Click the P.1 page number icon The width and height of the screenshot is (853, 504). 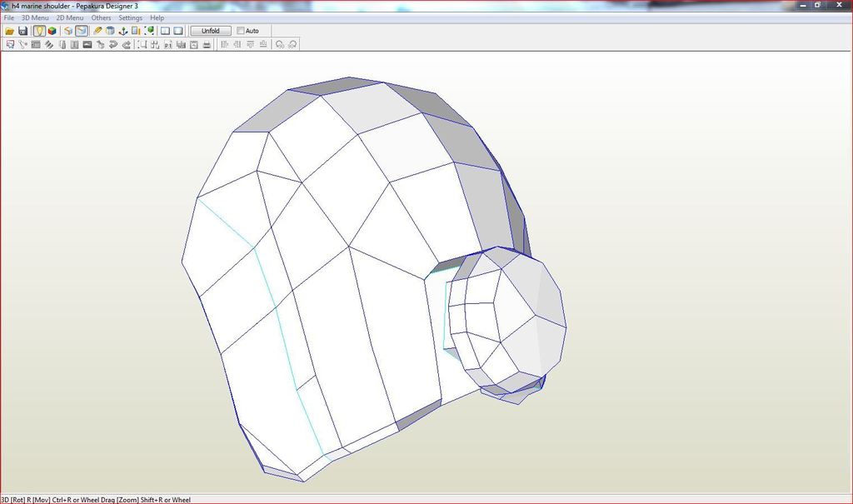[x=168, y=45]
